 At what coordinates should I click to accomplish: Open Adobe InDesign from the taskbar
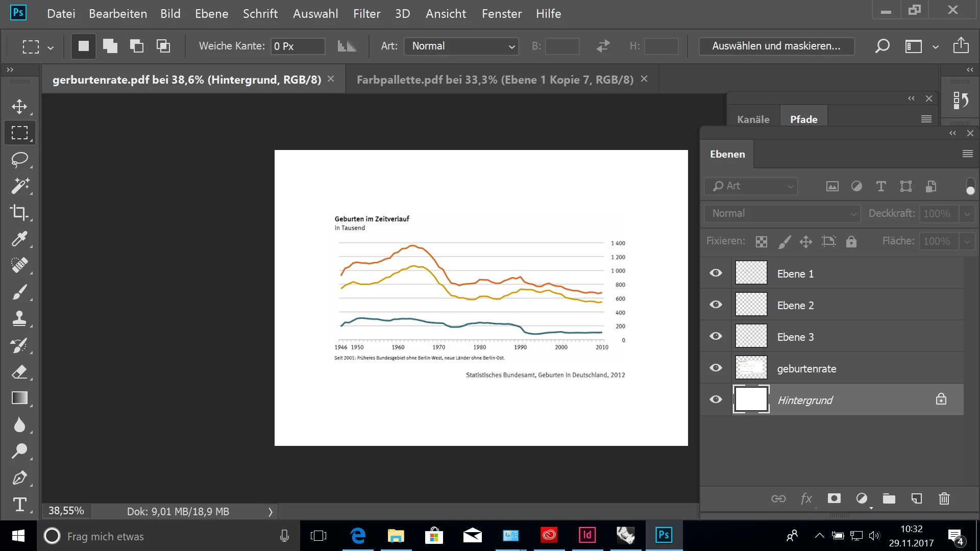(587, 535)
